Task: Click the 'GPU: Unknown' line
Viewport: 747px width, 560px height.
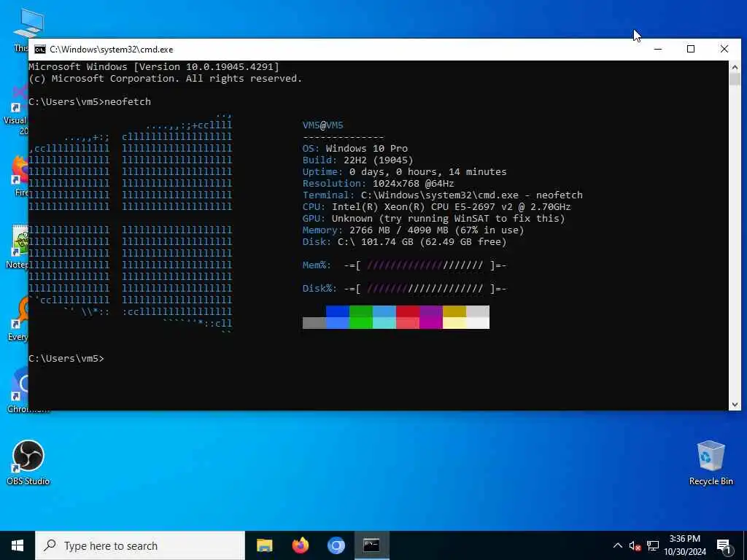Action: coord(433,219)
